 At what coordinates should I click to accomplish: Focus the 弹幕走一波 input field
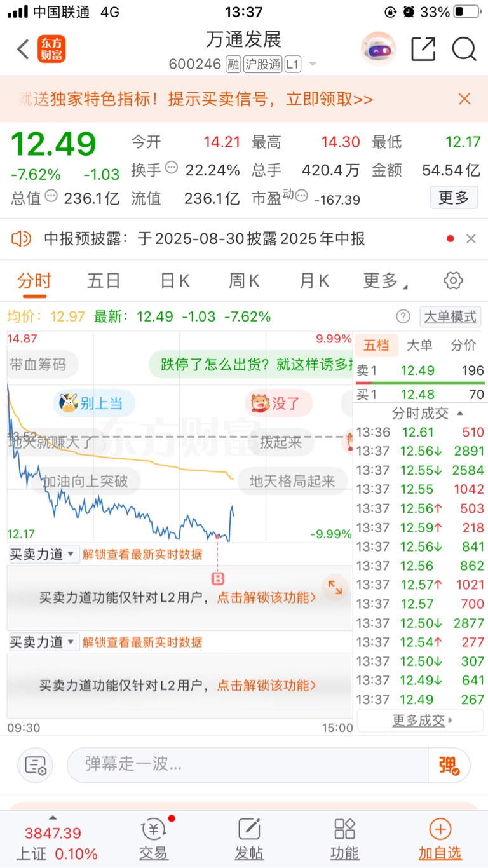(x=248, y=764)
